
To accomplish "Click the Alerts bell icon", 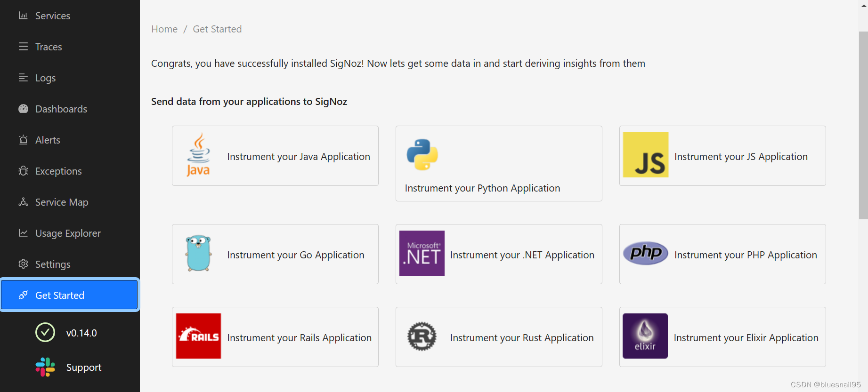I will (23, 140).
